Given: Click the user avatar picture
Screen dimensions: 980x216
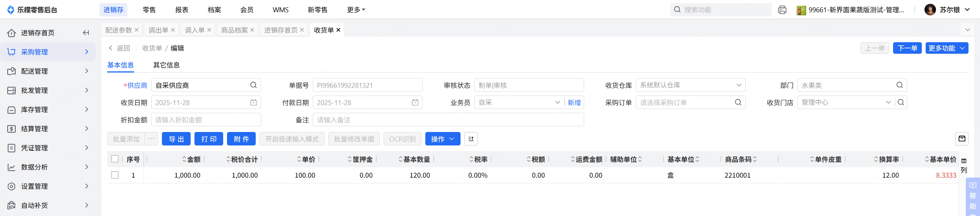Looking at the screenshot, I should click(x=930, y=10).
